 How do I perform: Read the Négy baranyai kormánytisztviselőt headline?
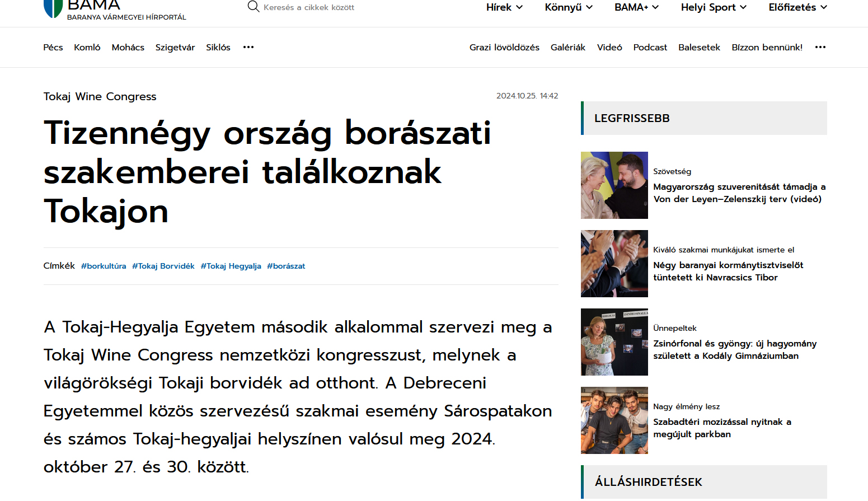pyautogui.click(x=728, y=271)
